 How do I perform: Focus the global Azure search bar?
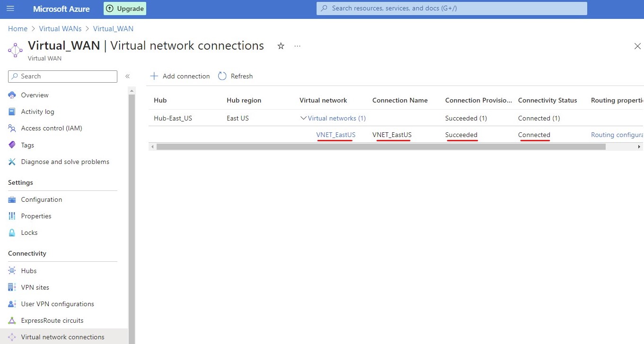click(x=452, y=9)
